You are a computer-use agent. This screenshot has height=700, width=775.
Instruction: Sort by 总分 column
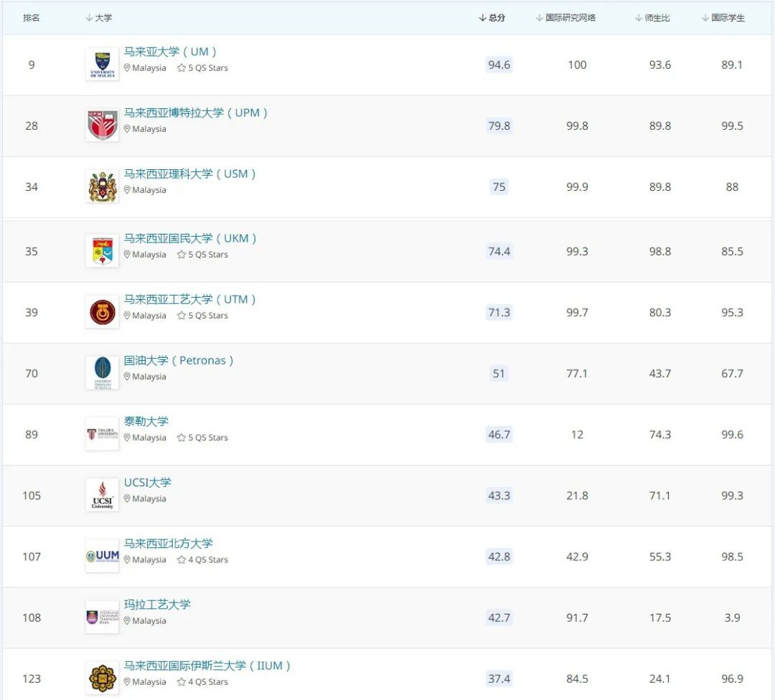[492, 18]
